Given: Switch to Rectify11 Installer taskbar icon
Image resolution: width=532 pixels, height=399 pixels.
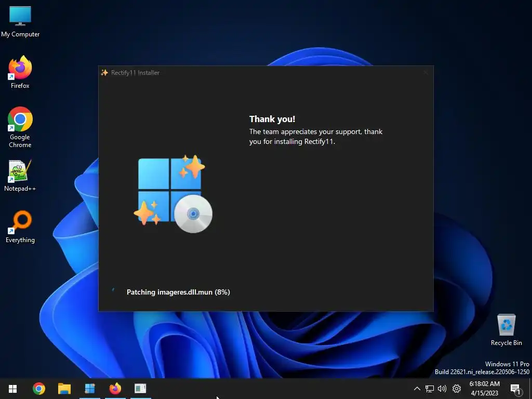Looking at the screenshot, I should [x=90, y=389].
